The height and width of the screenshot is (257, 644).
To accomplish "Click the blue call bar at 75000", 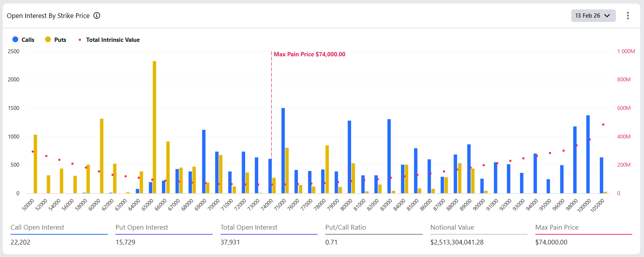I will [x=283, y=151].
